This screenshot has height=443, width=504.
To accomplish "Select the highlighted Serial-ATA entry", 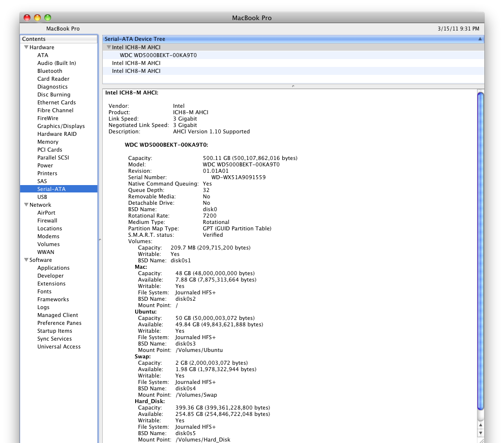I will point(59,189).
